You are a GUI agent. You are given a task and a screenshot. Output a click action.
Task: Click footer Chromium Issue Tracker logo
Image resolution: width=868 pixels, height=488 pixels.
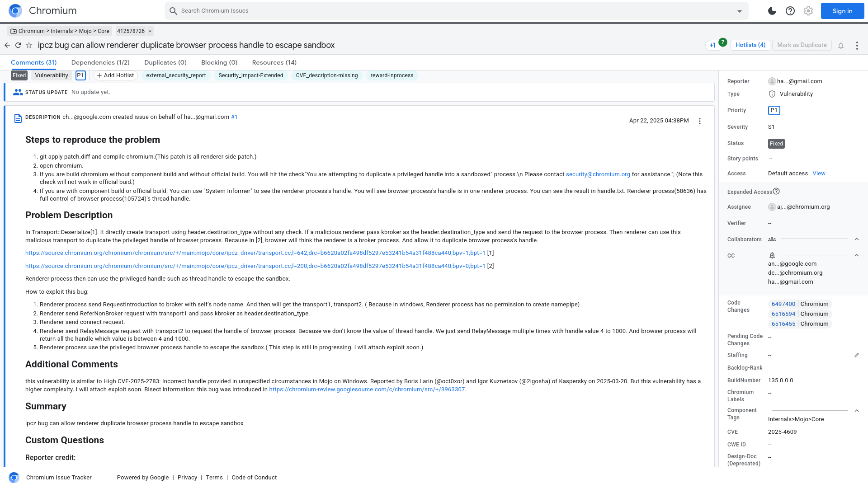click(14, 478)
